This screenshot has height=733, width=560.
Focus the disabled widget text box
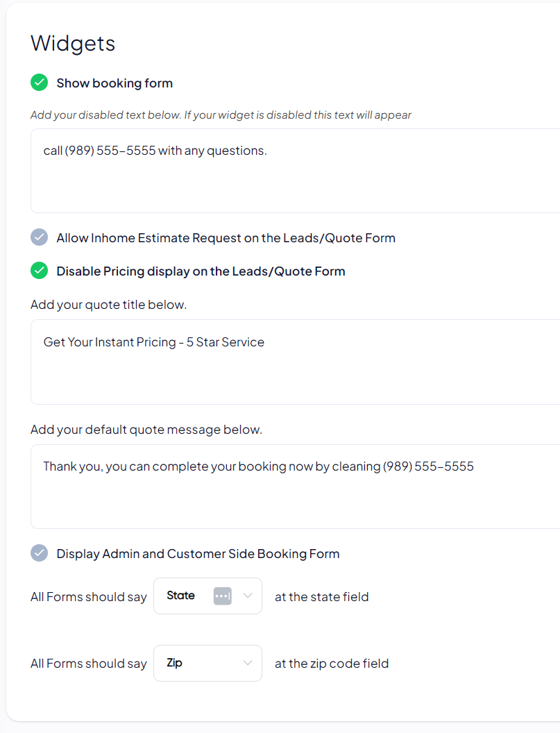click(296, 171)
